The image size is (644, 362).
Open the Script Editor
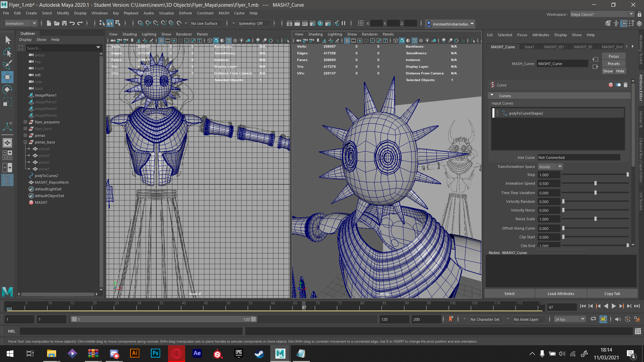click(638, 331)
